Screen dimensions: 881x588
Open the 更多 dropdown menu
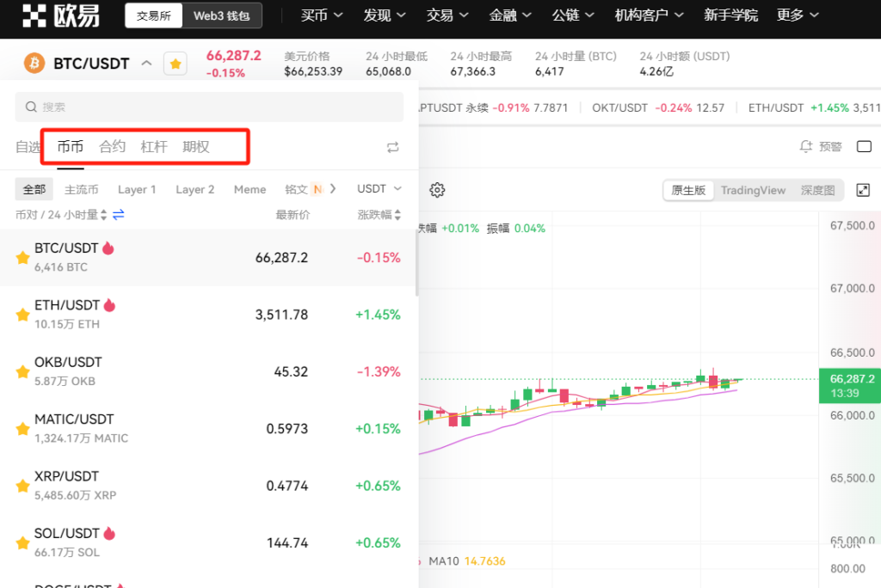tap(798, 15)
